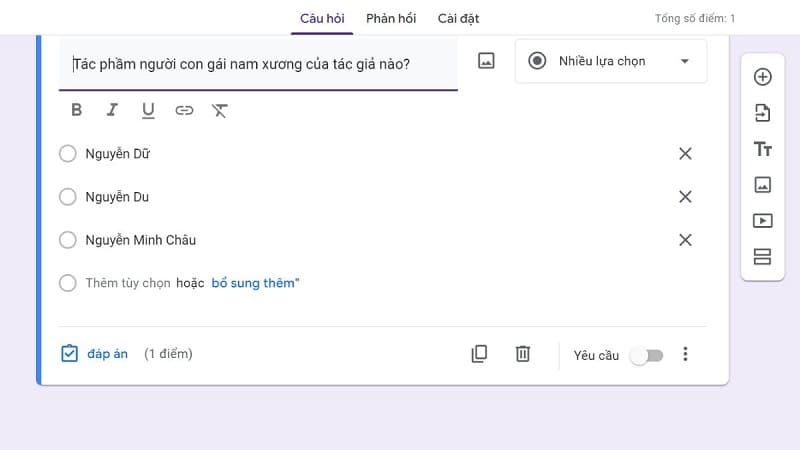The height and width of the screenshot is (450, 800).
Task: Click the Nguyễn Du option text
Action: click(x=117, y=197)
